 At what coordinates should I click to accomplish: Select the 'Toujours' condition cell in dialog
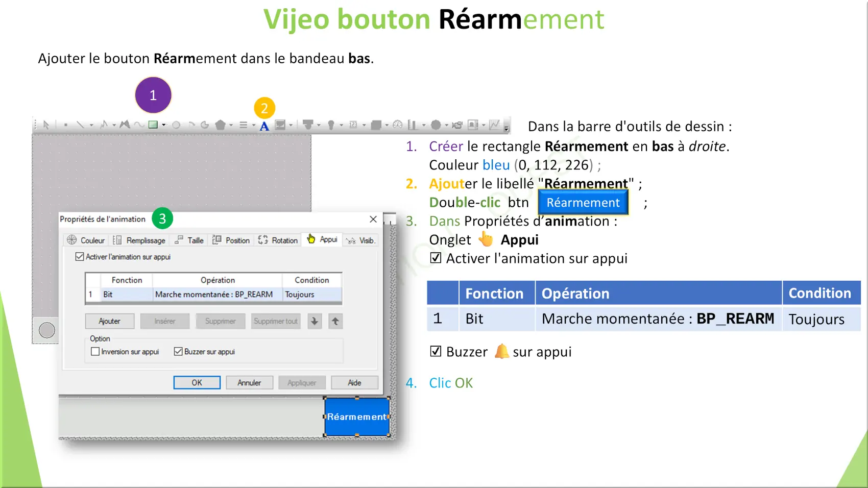click(x=312, y=295)
